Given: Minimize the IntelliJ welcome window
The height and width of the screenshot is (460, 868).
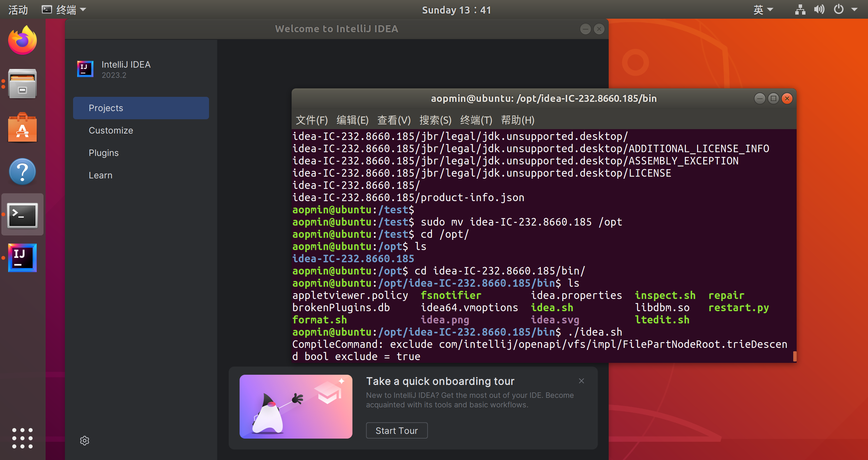Looking at the screenshot, I should (x=585, y=29).
